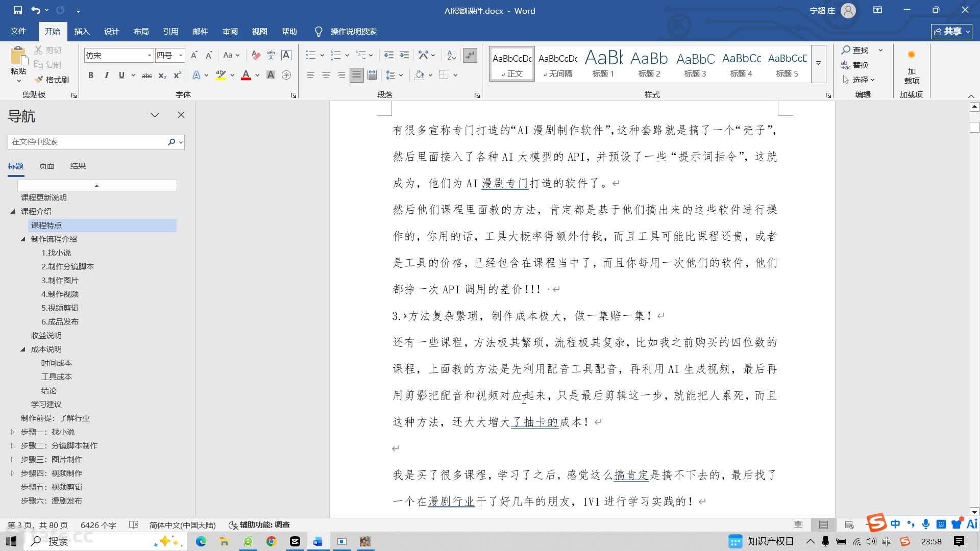Increase paragraph indent

(x=404, y=55)
